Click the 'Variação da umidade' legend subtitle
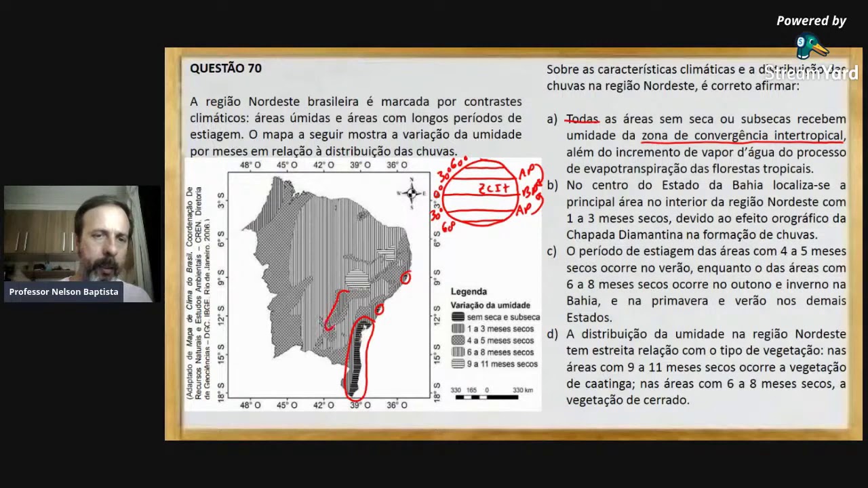This screenshot has height=488, width=868. 490,305
